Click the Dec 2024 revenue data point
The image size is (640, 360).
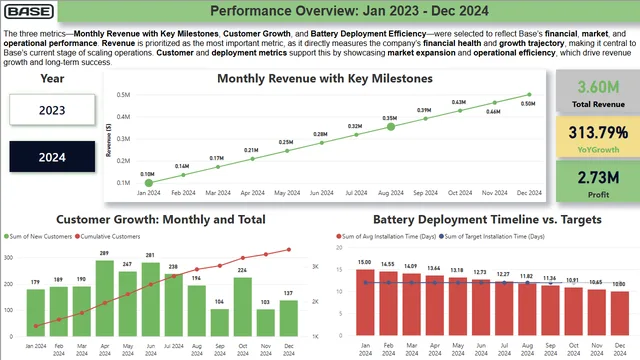[529, 95]
